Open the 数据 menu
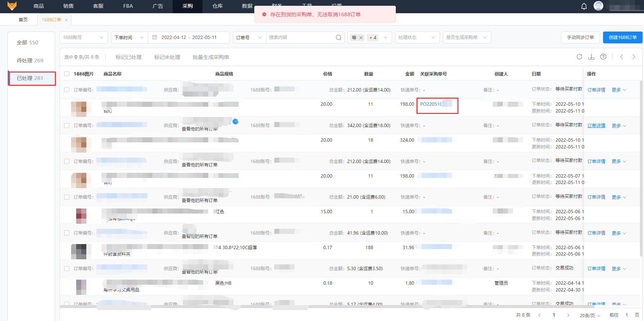The height and width of the screenshot is (321, 644). click(x=247, y=6)
